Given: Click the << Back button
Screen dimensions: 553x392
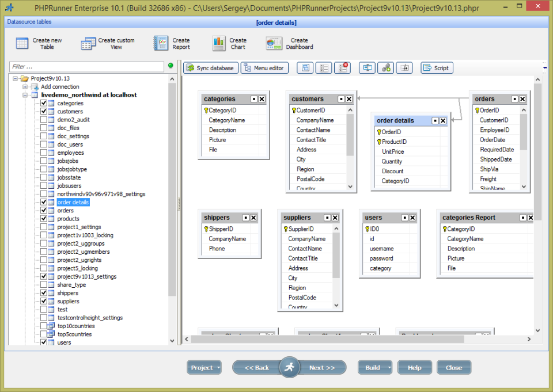Looking at the screenshot, I should pyautogui.click(x=257, y=368).
